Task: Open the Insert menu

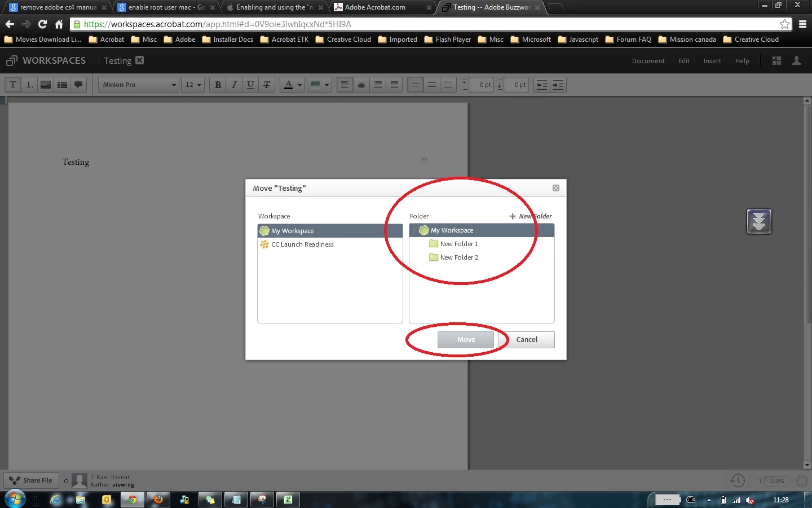Action: [712, 61]
